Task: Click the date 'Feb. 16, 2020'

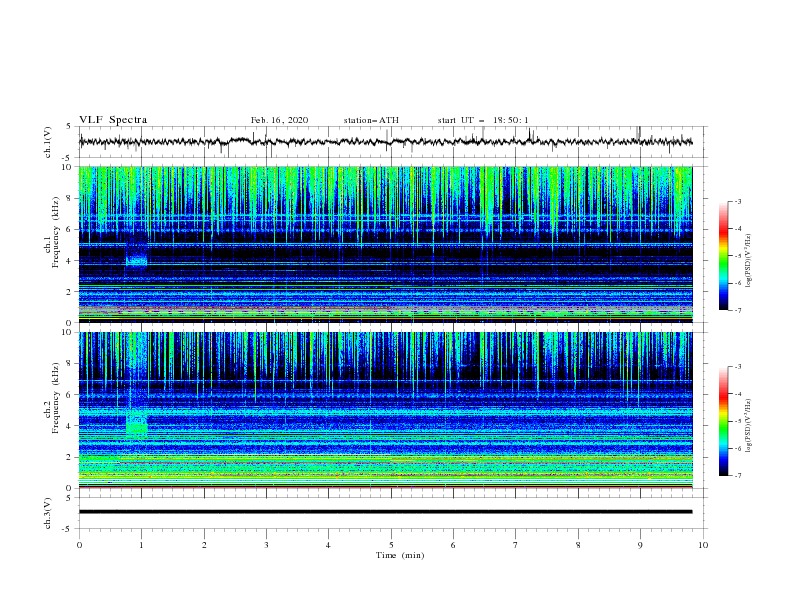Action: point(279,120)
